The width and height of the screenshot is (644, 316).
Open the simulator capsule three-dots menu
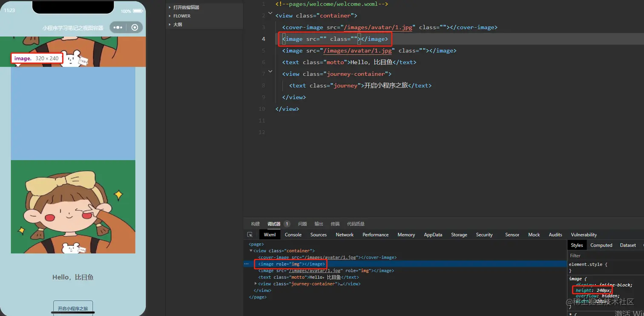point(118,28)
